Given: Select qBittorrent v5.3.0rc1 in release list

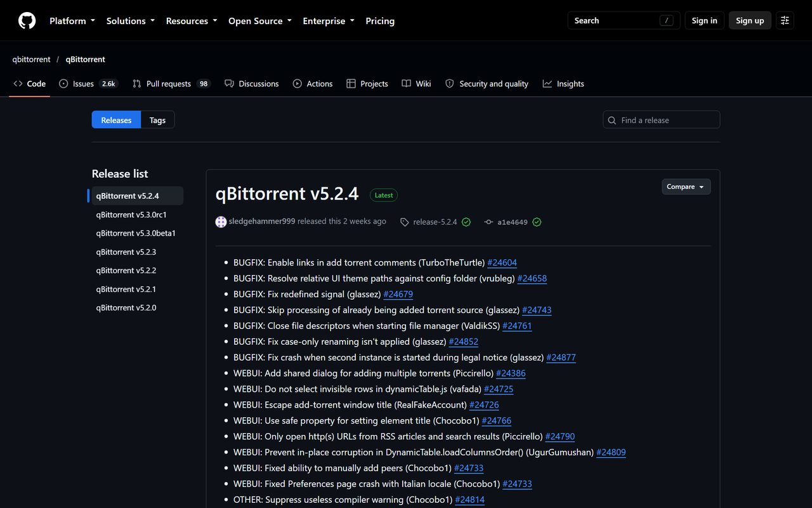Looking at the screenshot, I should coord(137,215).
